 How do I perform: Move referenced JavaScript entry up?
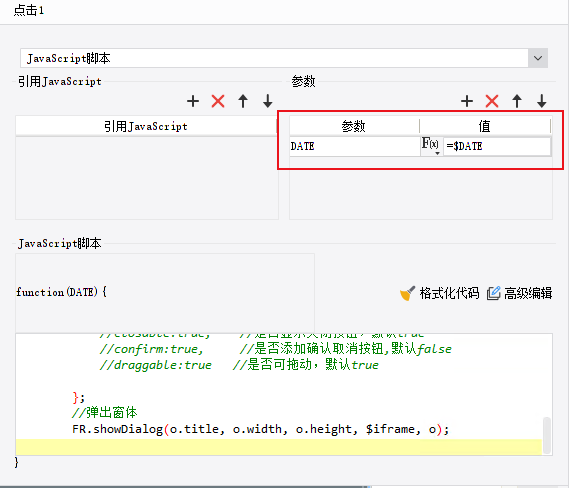[243, 101]
